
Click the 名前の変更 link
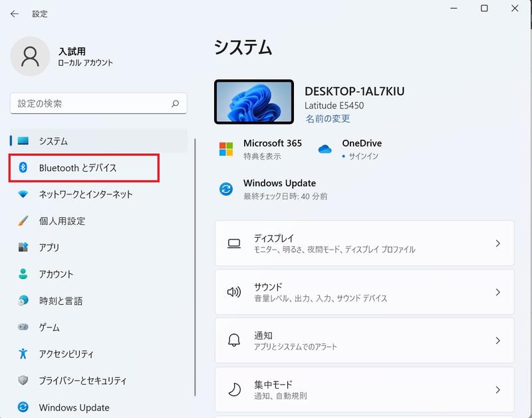(328, 118)
